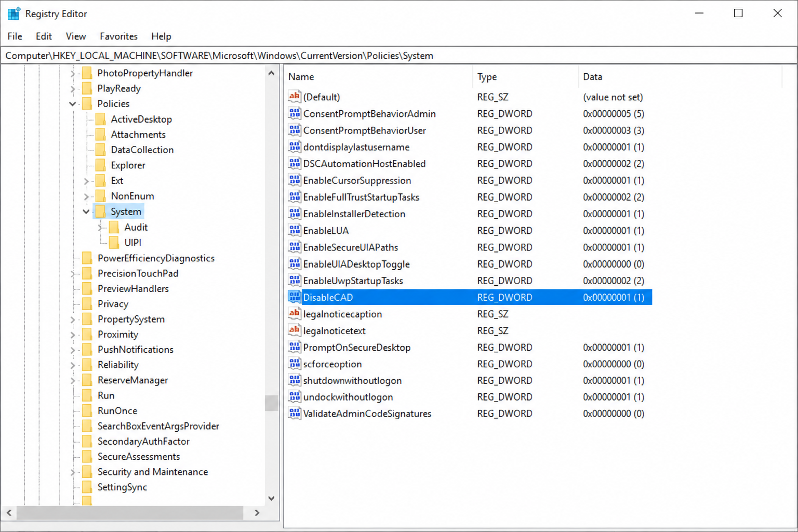Click the legalnoticetext string icon
Screen dimensions: 798x532
295,330
